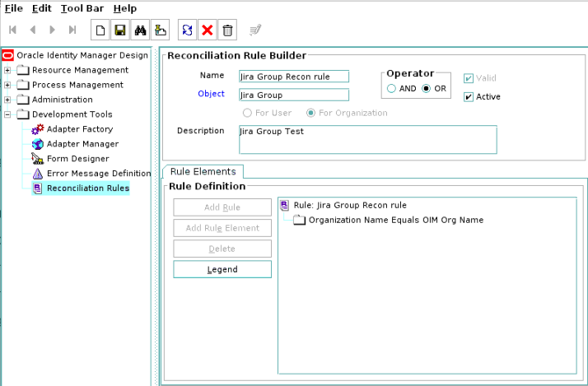Click the Development Tools folder icon
Screen dimensions: 588x386
tap(23, 114)
